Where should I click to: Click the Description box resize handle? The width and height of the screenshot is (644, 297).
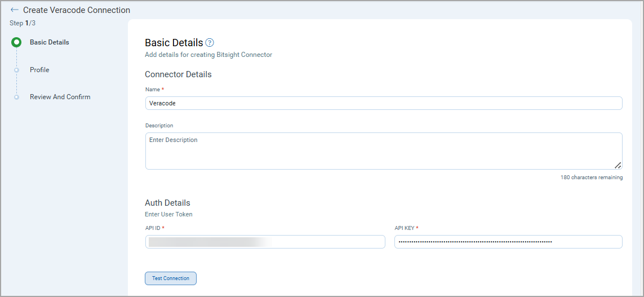pos(618,165)
